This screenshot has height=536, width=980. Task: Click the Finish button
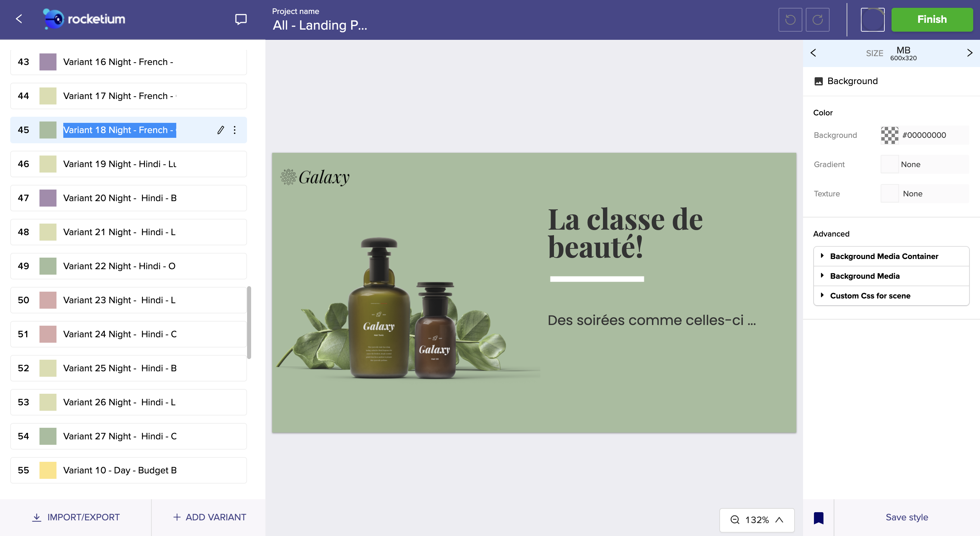coord(932,19)
